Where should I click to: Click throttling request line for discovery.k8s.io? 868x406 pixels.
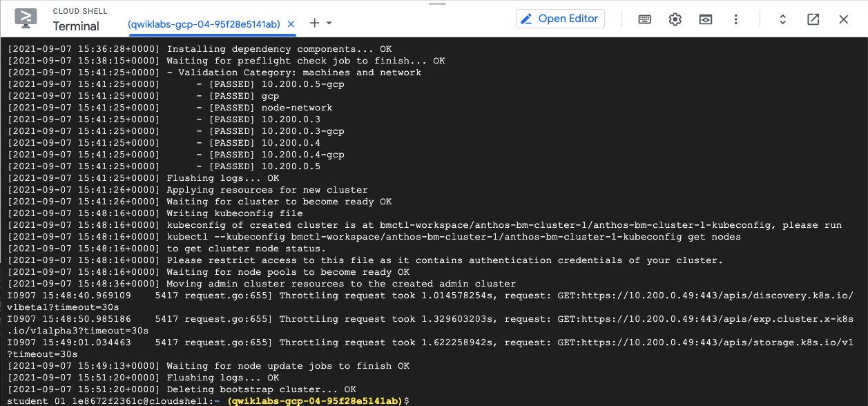tap(430, 301)
